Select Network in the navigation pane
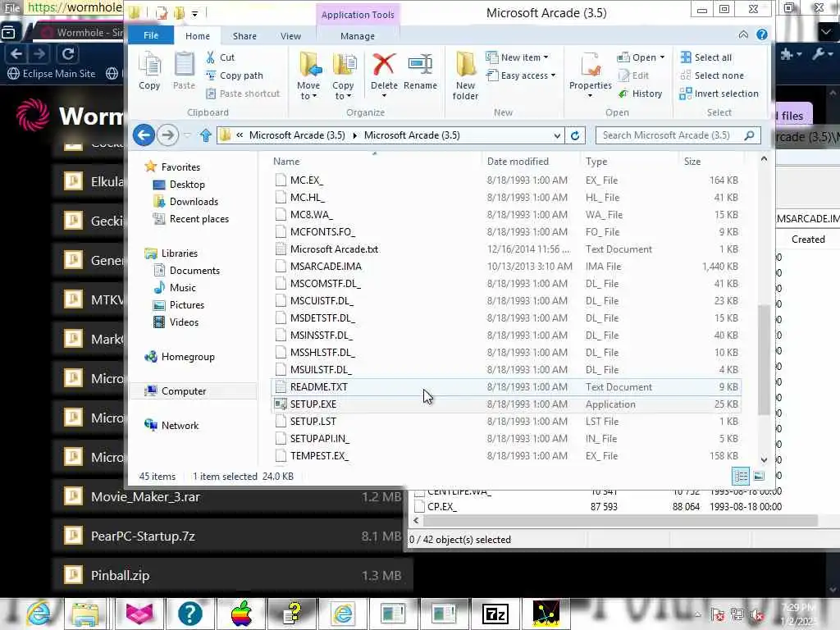The image size is (840, 630). click(180, 426)
